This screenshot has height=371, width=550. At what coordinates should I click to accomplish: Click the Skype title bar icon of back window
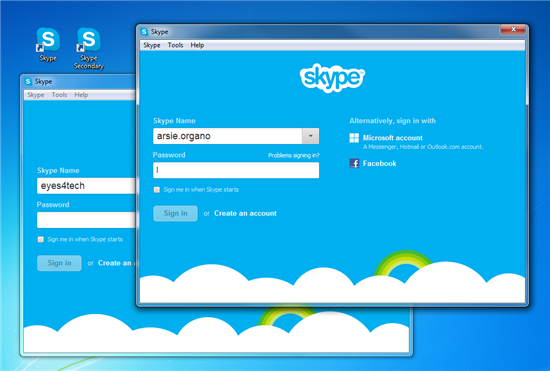coord(28,81)
